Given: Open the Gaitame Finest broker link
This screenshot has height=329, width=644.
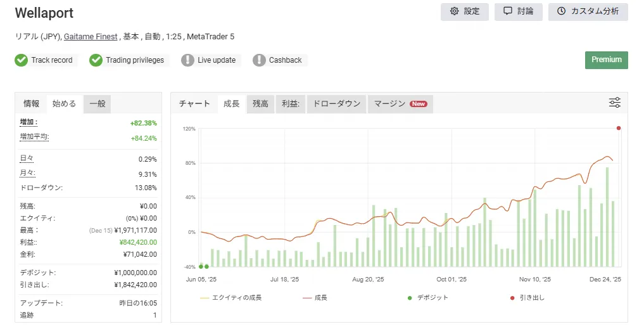Looking at the screenshot, I should click(91, 37).
